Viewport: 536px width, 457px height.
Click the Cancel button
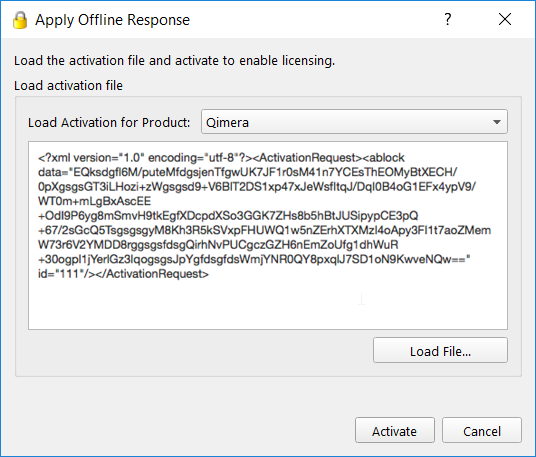482,430
